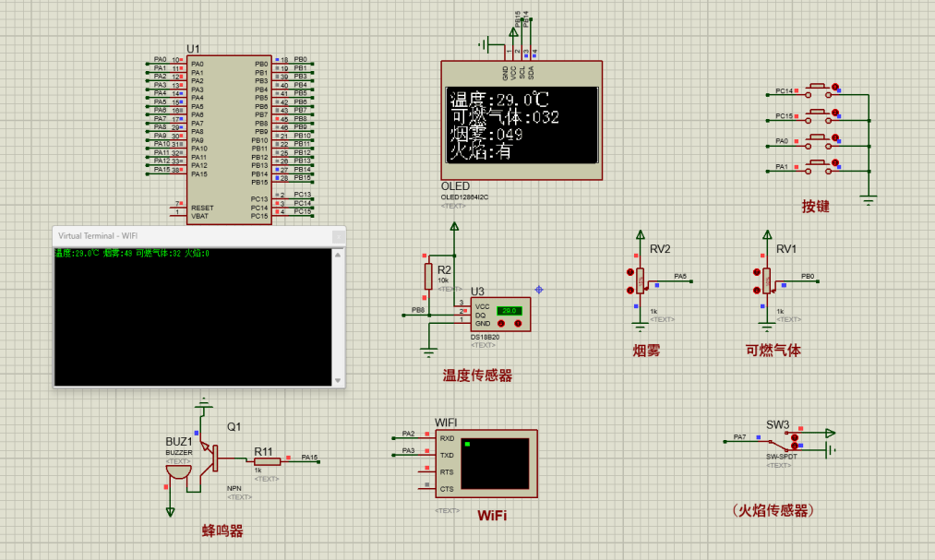Viewport: 935px width, 560px height.
Task: Click the OLED display screen
Action: coord(520,125)
